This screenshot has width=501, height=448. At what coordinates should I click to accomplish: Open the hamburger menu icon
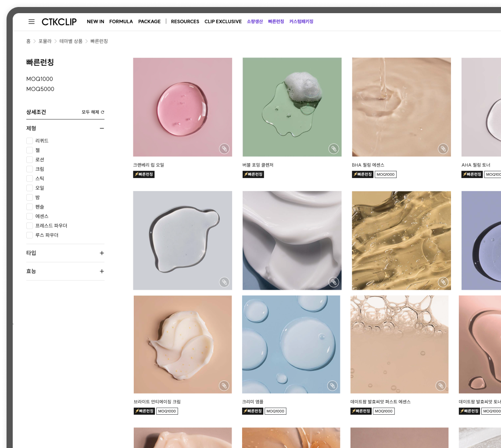tap(31, 22)
